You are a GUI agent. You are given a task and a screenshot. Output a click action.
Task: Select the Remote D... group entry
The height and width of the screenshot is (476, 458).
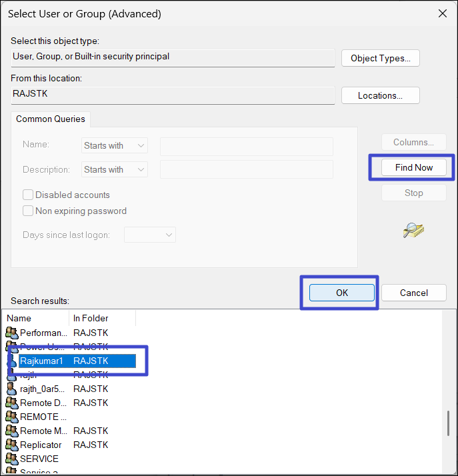click(x=71, y=403)
